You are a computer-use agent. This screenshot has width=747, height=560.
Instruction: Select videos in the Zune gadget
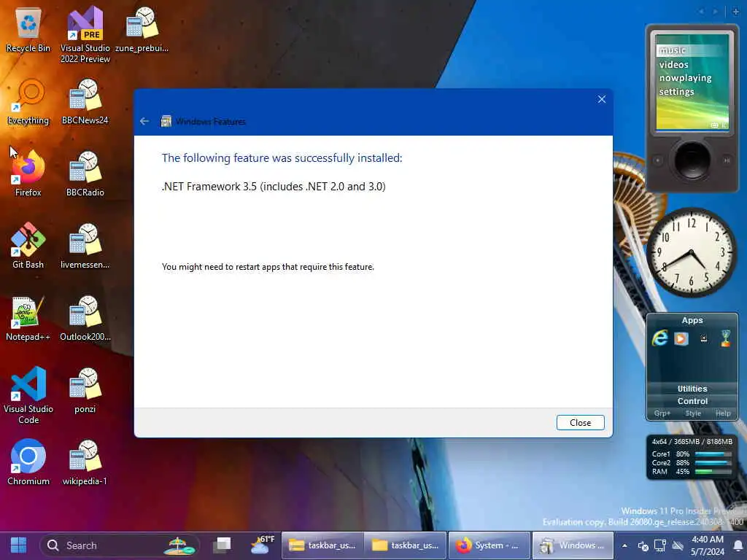673,64
